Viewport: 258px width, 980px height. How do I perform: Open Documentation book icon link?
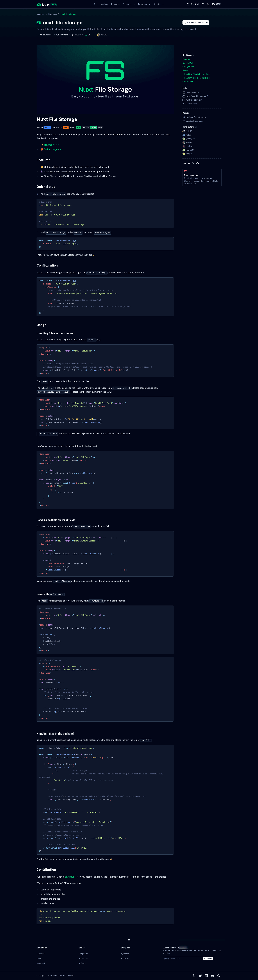[184, 93]
